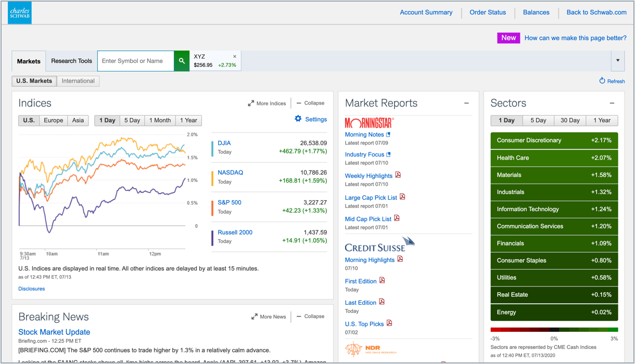Switch to the Research Tools tab
Image resolution: width=635 pixels, height=364 pixels.
(71, 61)
